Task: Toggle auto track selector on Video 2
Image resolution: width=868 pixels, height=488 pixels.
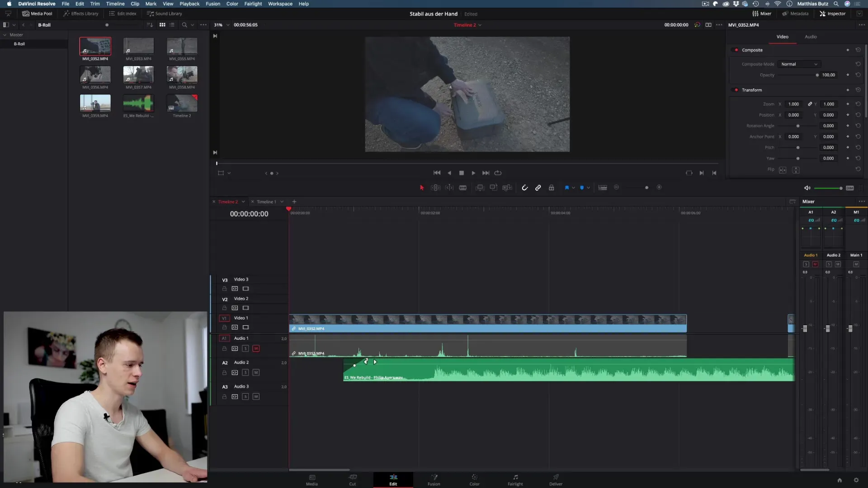Action: 235,308
